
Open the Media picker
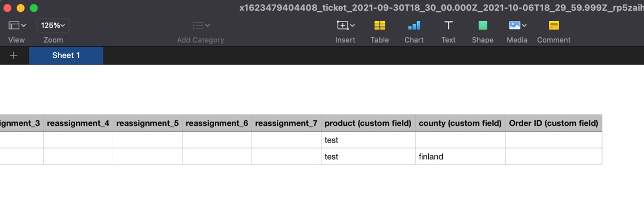point(517,25)
